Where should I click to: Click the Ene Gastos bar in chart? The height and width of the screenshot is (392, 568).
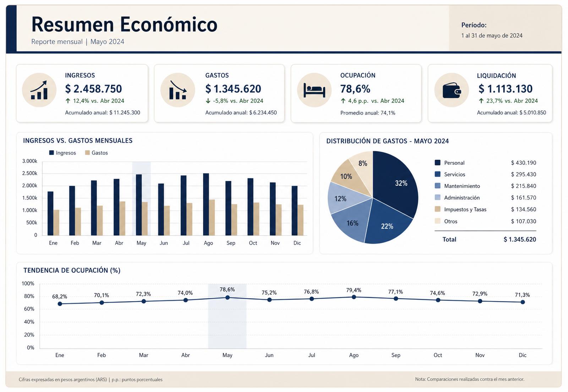[56, 223]
